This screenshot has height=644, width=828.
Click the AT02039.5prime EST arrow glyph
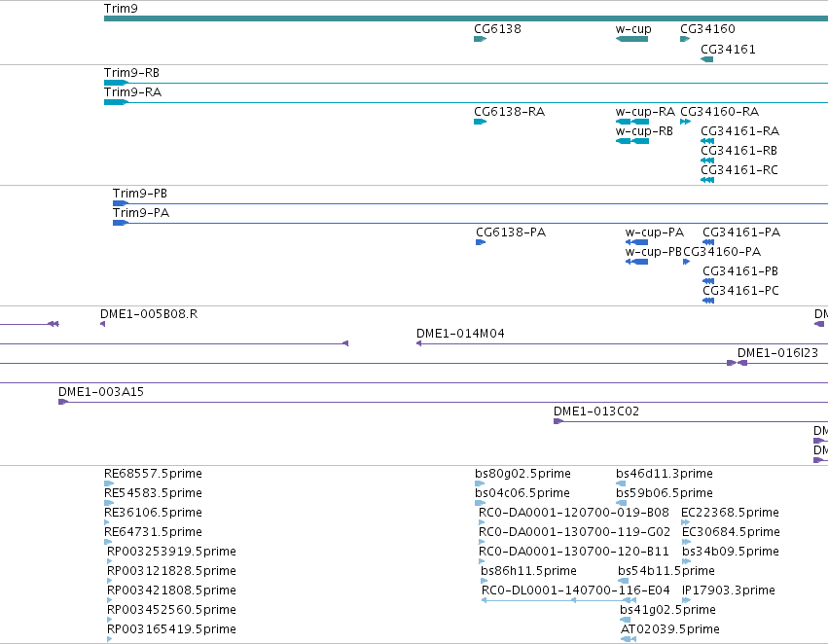629,639
